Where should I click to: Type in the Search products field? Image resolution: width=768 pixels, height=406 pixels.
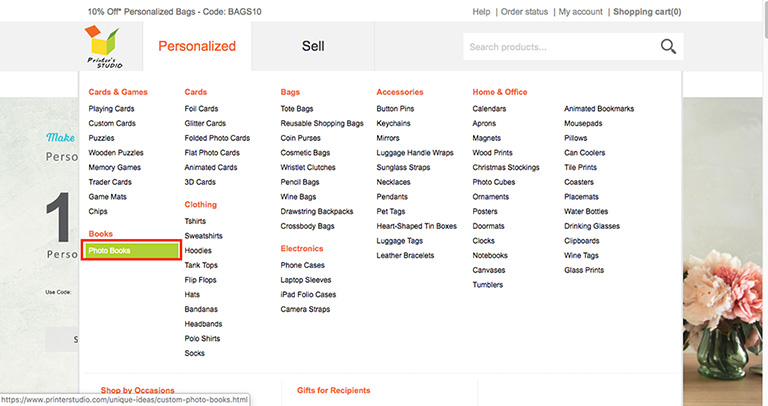point(560,47)
